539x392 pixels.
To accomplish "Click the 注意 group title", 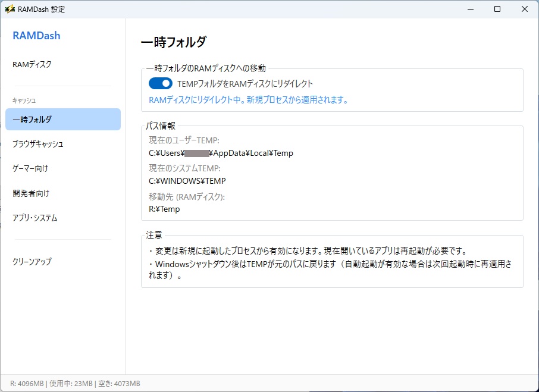I will click(153, 234).
